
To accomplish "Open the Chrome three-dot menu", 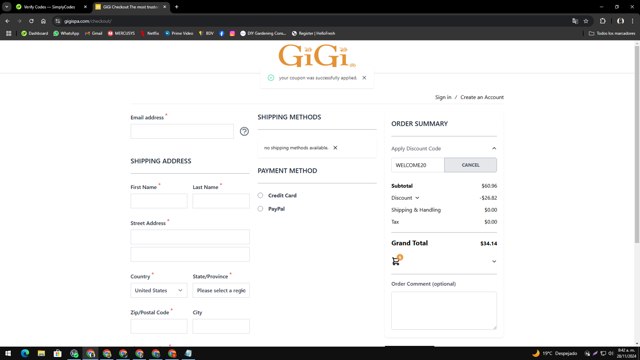I will pyautogui.click(x=632, y=21).
